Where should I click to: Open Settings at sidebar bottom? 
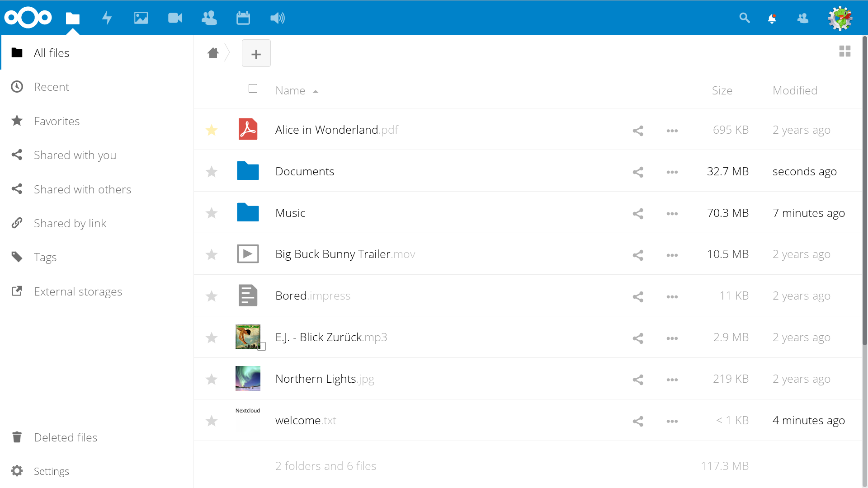(51, 471)
